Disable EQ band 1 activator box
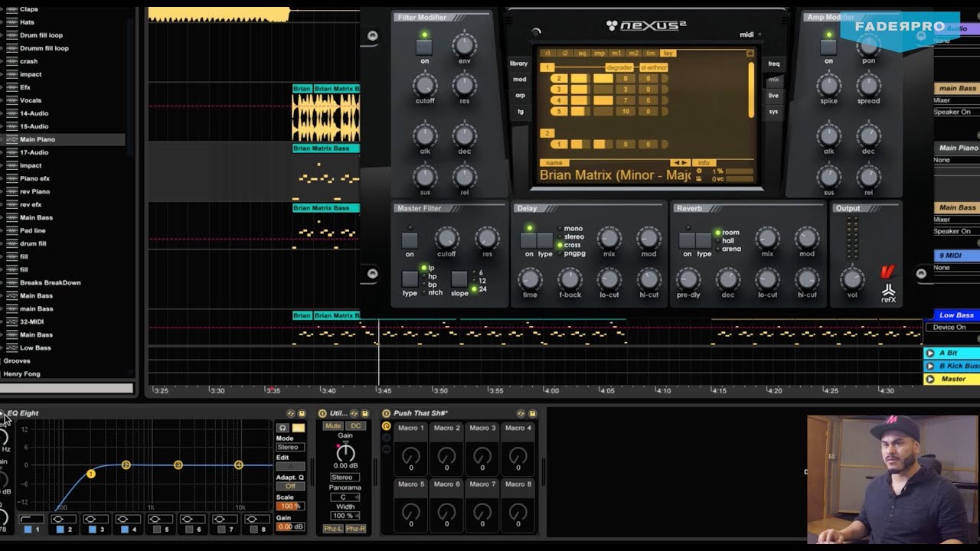 (x=28, y=530)
